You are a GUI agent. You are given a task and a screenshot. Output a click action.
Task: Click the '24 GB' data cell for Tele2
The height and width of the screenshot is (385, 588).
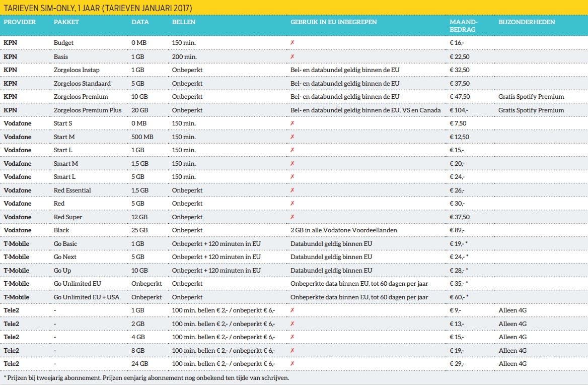(x=139, y=364)
